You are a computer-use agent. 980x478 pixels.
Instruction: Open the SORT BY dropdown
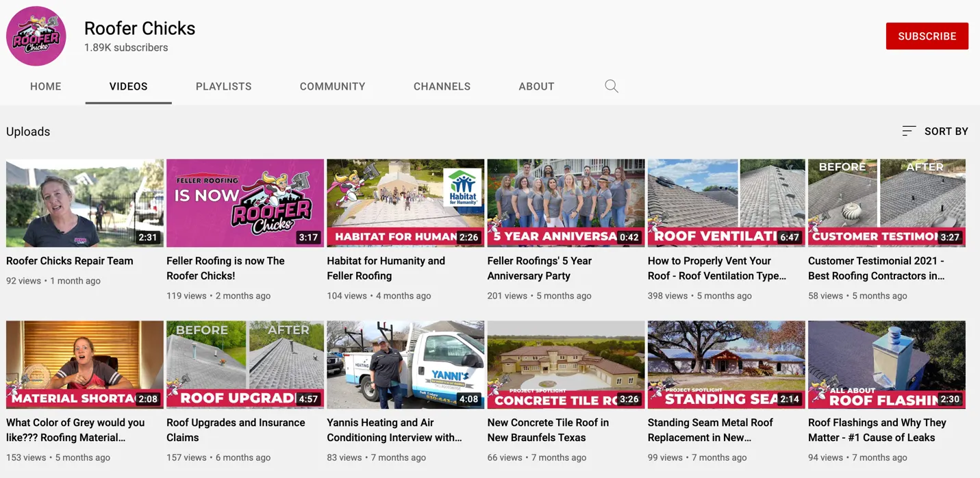click(x=935, y=131)
